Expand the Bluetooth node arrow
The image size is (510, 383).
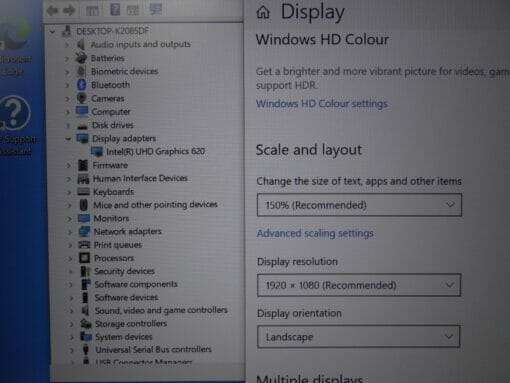pos(67,85)
